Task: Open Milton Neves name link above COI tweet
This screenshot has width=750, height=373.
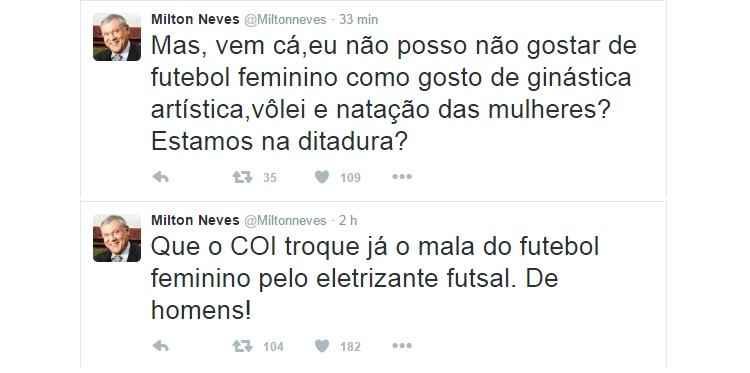Action: (195, 220)
